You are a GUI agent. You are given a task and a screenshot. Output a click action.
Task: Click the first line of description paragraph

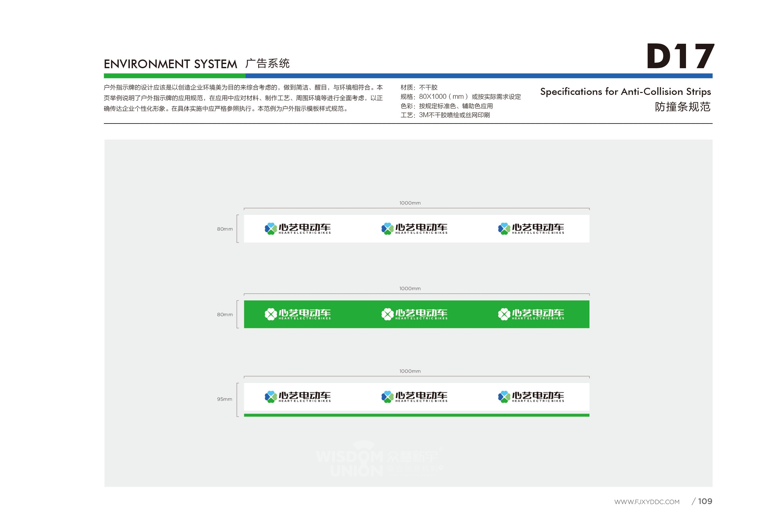click(x=243, y=87)
